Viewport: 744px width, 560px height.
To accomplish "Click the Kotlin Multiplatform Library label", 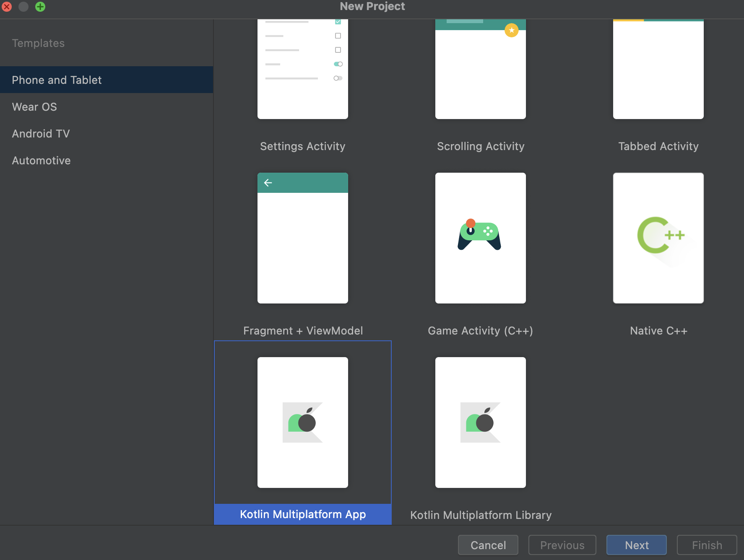I will pyautogui.click(x=481, y=515).
